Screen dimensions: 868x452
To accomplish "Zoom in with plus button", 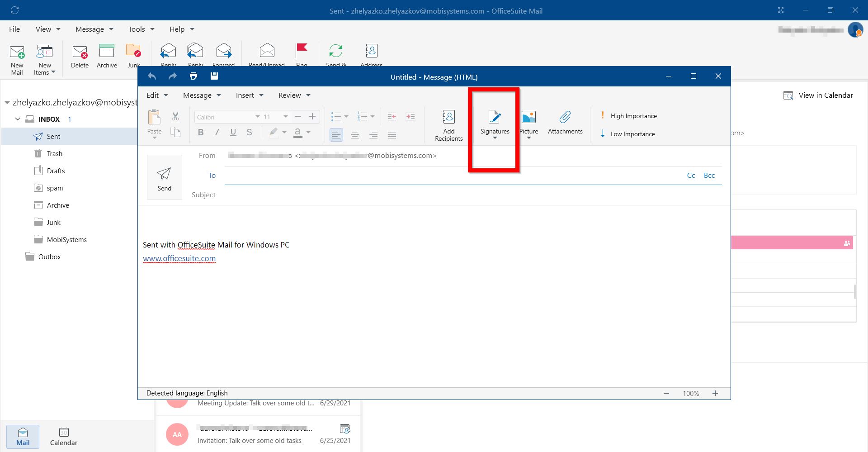I will (715, 393).
